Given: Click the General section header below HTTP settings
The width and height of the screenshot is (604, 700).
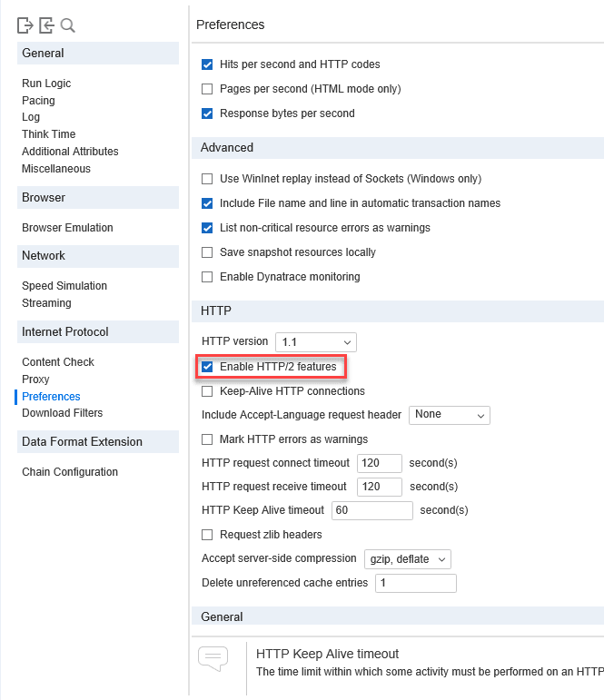Looking at the screenshot, I should [398, 616].
